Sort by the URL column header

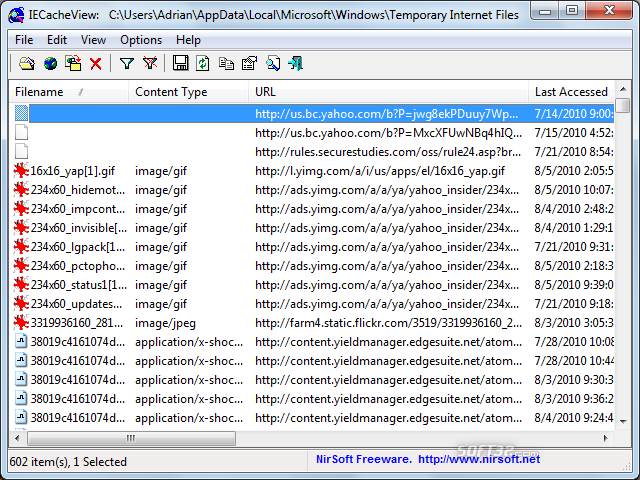click(388, 92)
